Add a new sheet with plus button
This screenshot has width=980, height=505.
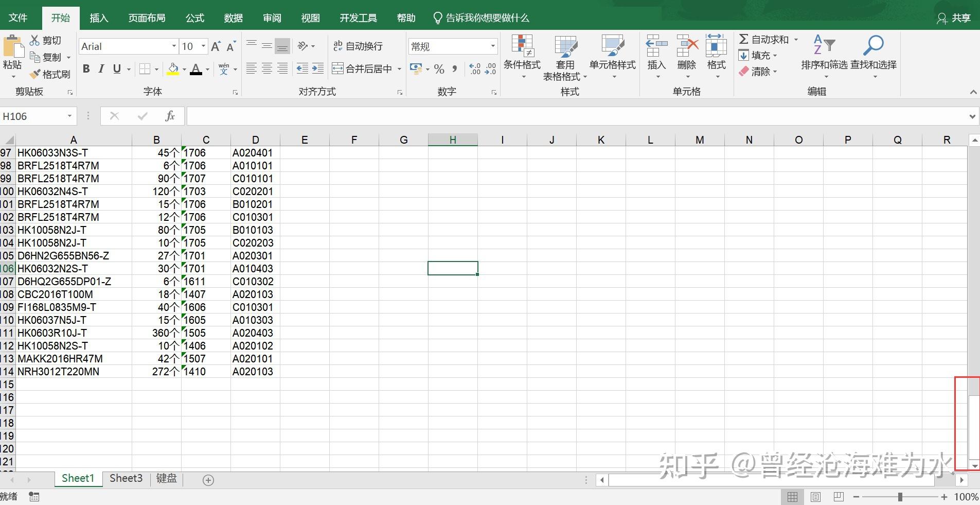[208, 480]
